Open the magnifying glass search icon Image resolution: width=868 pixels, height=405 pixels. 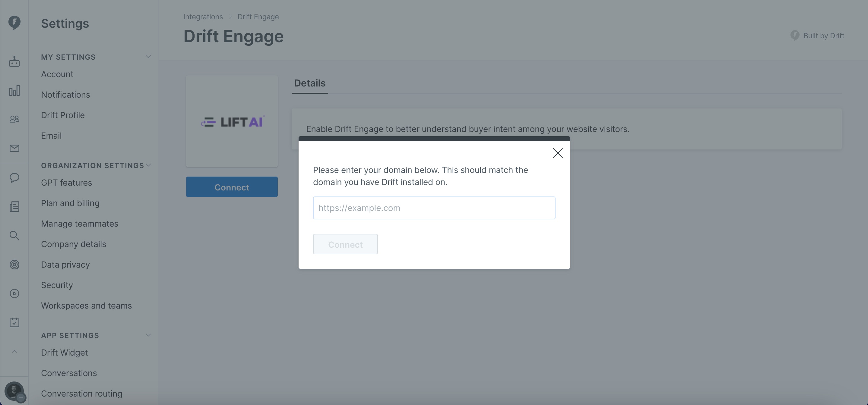point(14,235)
